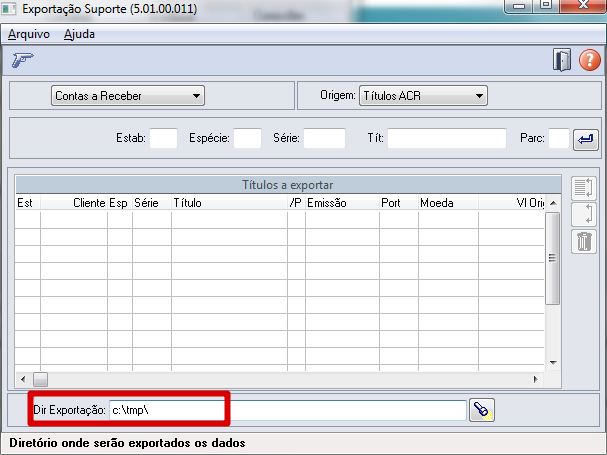Click the Título column header
Viewport: 607px width, 455px height.
point(230,203)
